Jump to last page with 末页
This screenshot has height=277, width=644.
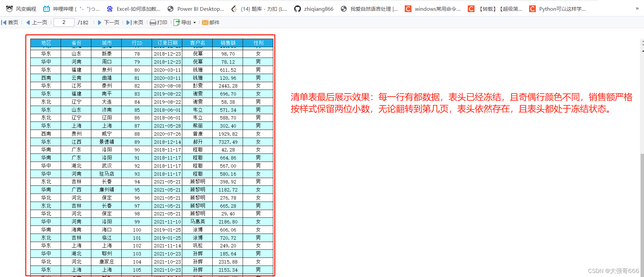tap(134, 23)
